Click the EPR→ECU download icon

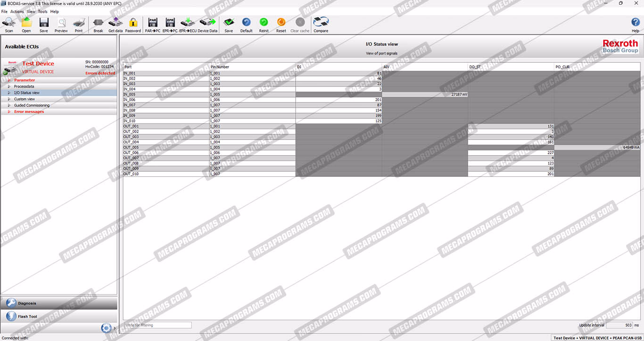click(x=188, y=24)
